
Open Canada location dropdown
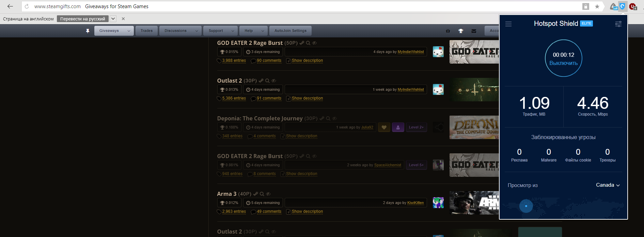tap(608, 185)
